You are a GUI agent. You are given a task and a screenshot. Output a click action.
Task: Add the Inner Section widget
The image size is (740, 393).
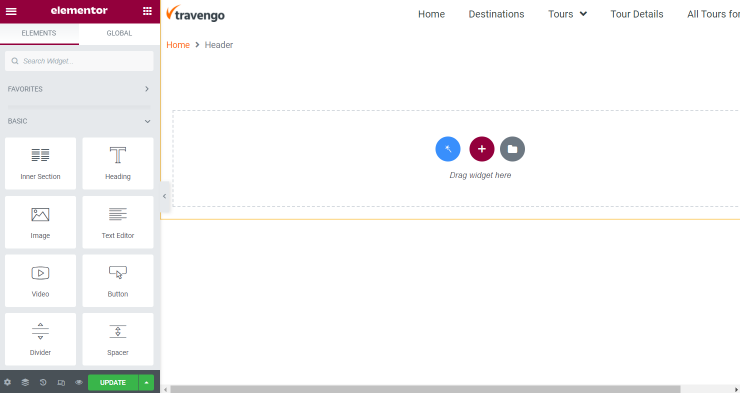pyautogui.click(x=40, y=163)
